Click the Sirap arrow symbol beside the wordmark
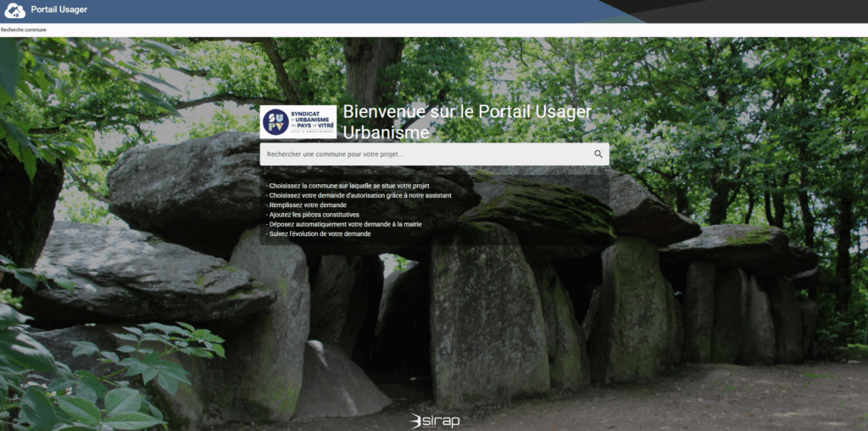This screenshot has width=868, height=431. point(416,420)
